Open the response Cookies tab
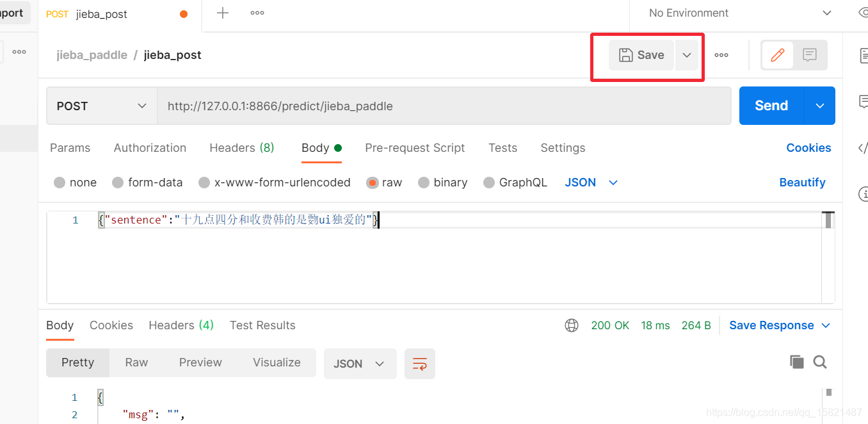Viewport: 868px width, 424px height. click(x=111, y=325)
